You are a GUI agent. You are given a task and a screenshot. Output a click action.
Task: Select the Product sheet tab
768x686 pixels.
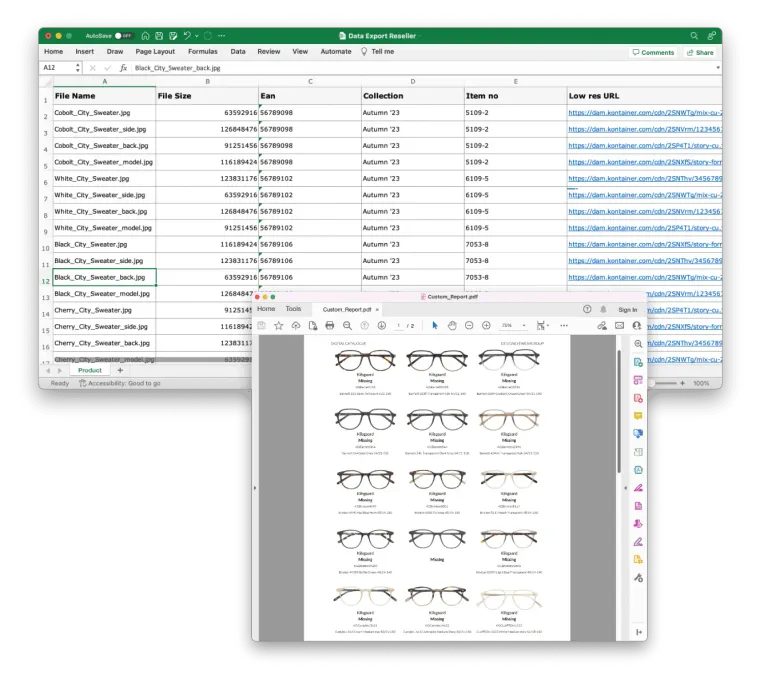[x=90, y=370]
